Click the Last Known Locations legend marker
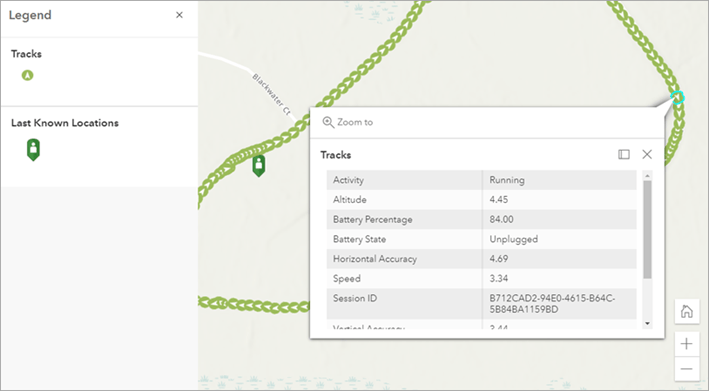 pos(33,150)
